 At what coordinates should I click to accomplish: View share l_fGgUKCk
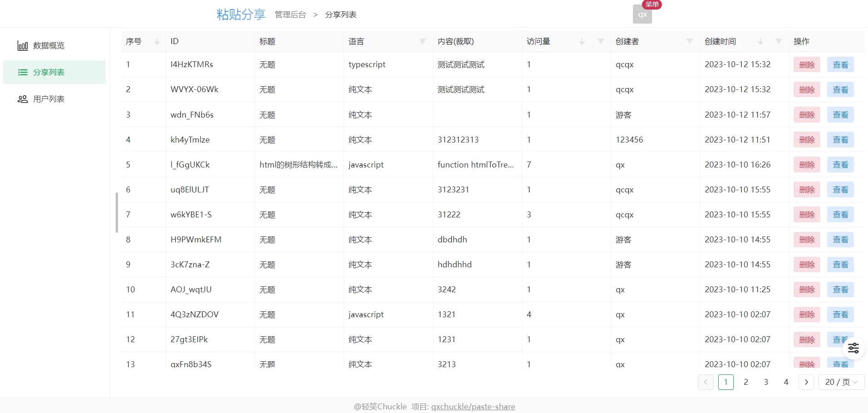coord(840,165)
